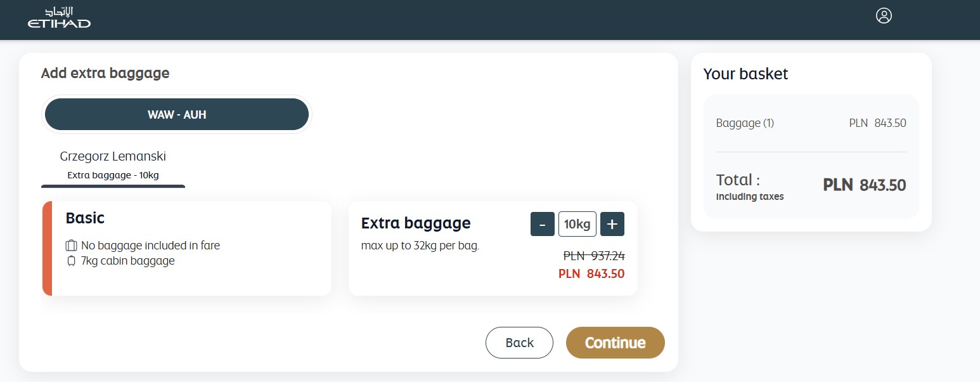This screenshot has height=382, width=980.
Task: Click the Basic fare card title
Action: tap(85, 218)
